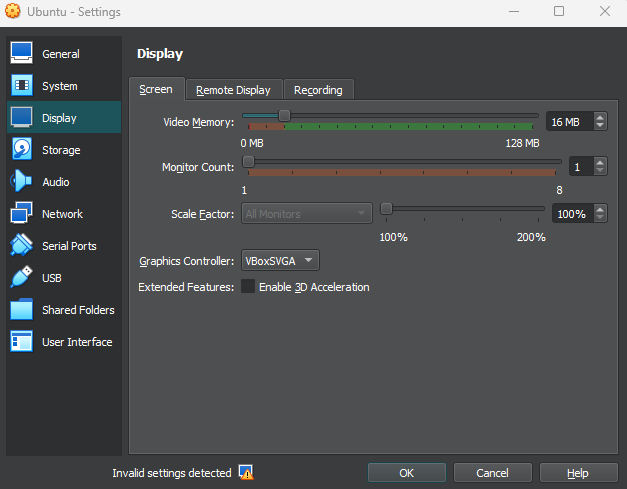Click the Video Memory slider handle

tap(284, 115)
